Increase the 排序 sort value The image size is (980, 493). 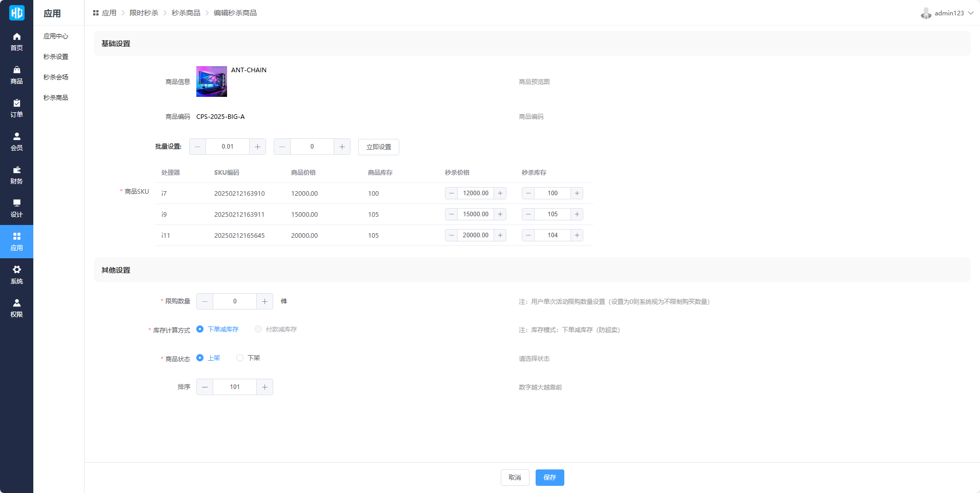pos(264,387)
